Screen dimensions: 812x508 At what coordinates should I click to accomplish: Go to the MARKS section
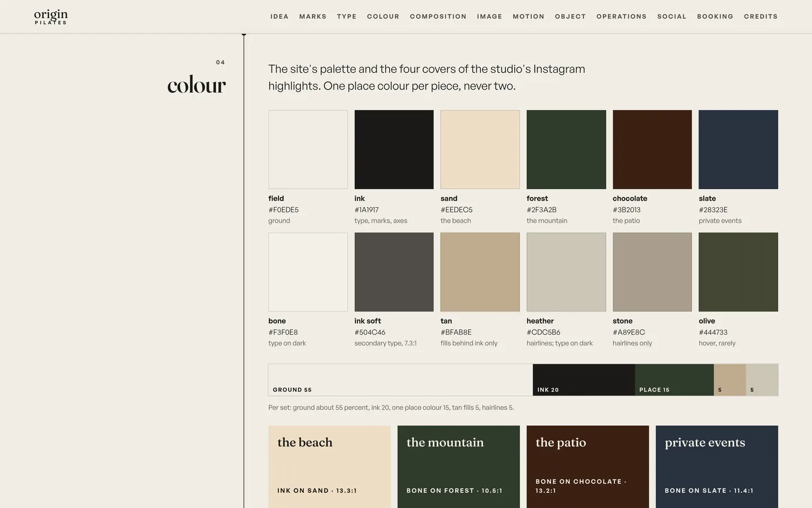313,16
